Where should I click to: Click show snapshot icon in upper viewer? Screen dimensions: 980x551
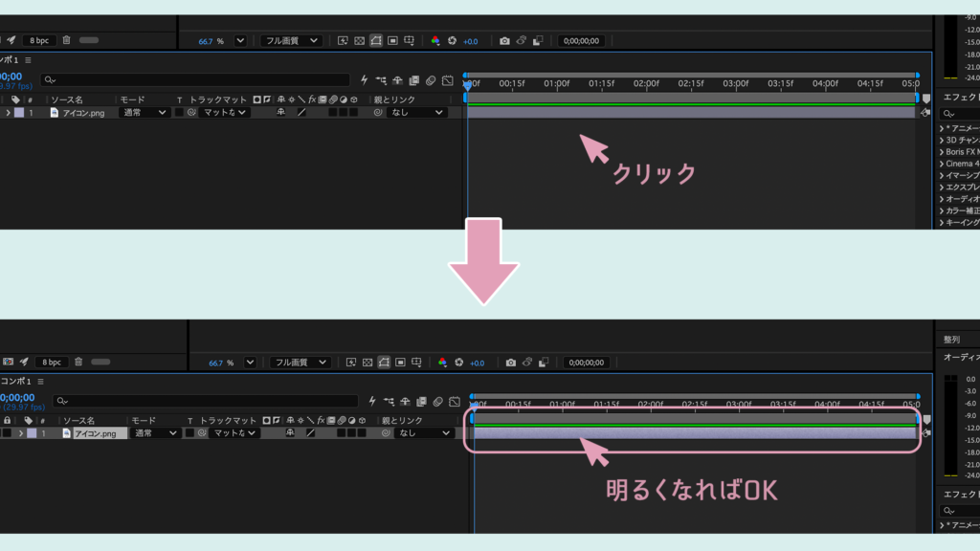click(522, 40)
